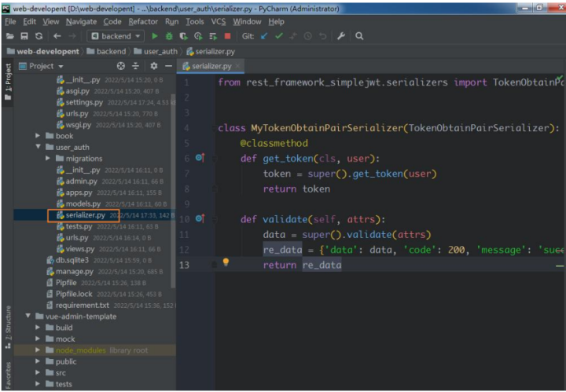Click the override gutter icon beside validate
566x392 pixels.
click(x=200, y=218)
